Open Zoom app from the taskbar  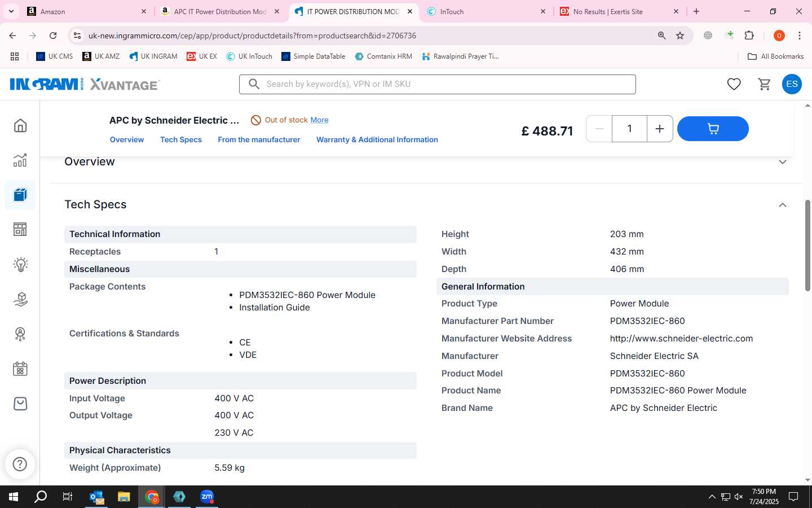[207, 497]
